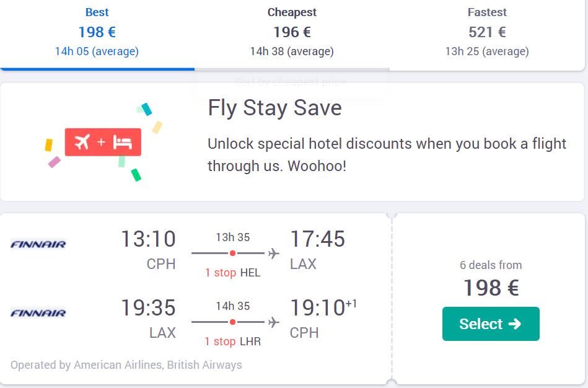Click the 6 deals from text
Image resolution: width=588 pixels, height=388 pixels.
tap(491, 265)
